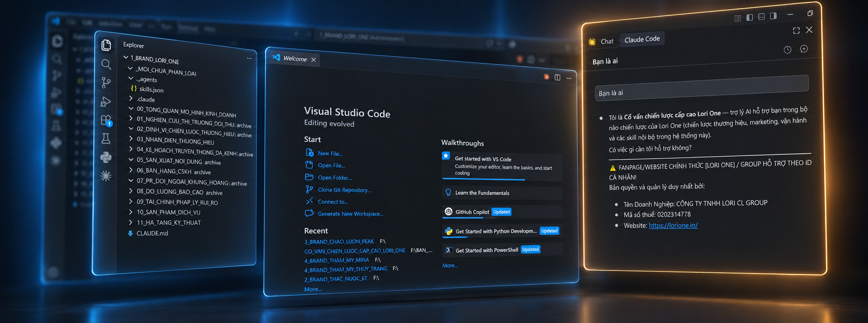Open the Search view icon in the activity bar

[106, 64]
